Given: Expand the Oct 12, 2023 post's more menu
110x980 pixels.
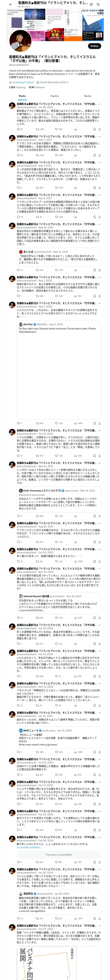Looking at the screenshot, I should point(99,430).
